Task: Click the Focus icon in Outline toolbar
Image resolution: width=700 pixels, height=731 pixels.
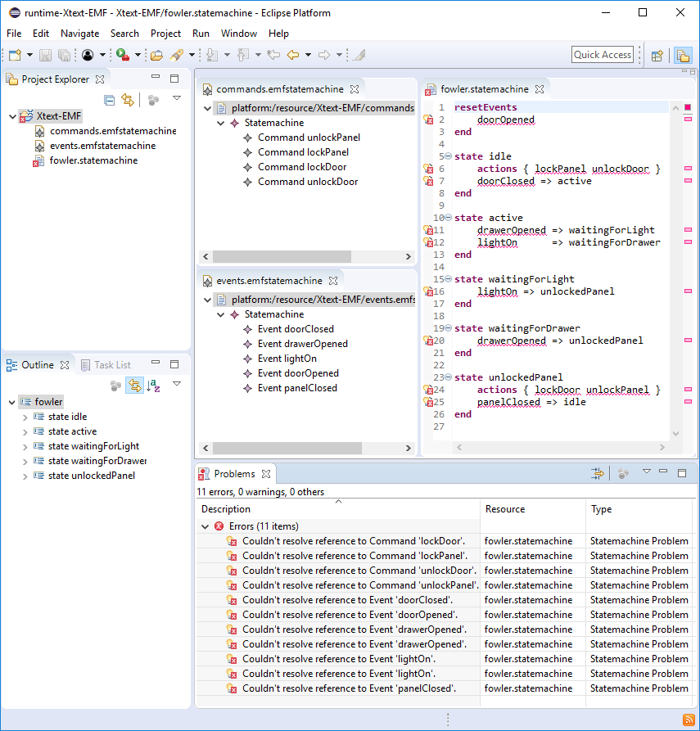Action: pyautogui.click(x=115, y=386)
